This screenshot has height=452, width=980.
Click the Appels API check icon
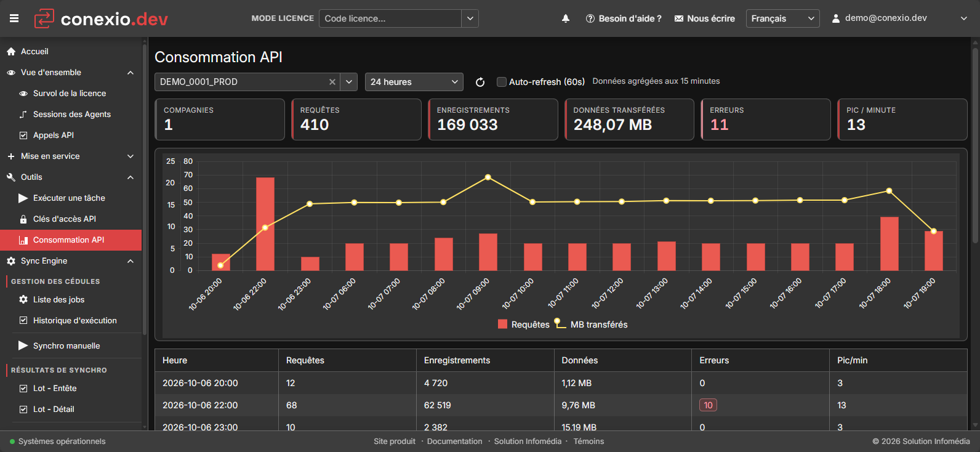tap(23, 135)
